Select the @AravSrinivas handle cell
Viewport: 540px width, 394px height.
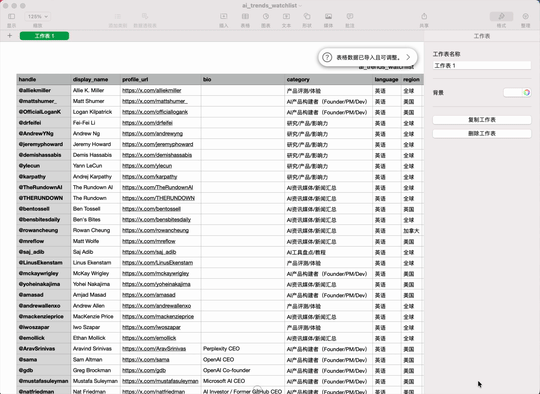43,349
